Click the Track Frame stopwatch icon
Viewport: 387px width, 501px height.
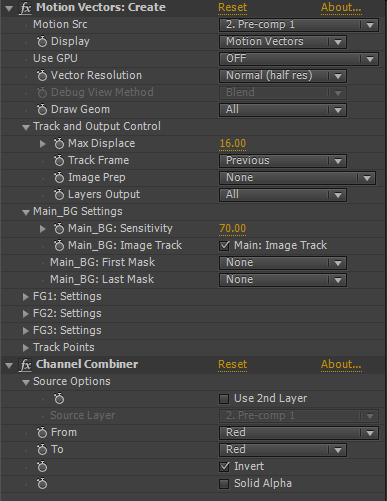[59, 161]
